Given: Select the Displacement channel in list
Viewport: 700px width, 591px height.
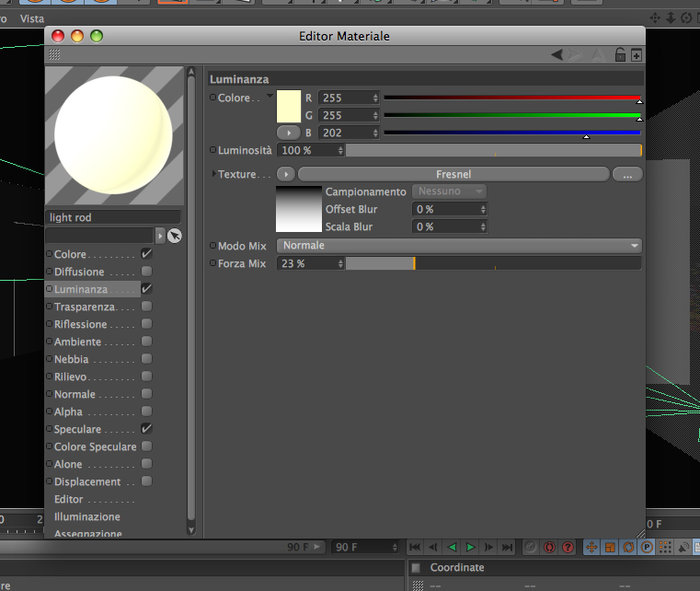Looking at the screenshot, I should click(x=87, y=482).
